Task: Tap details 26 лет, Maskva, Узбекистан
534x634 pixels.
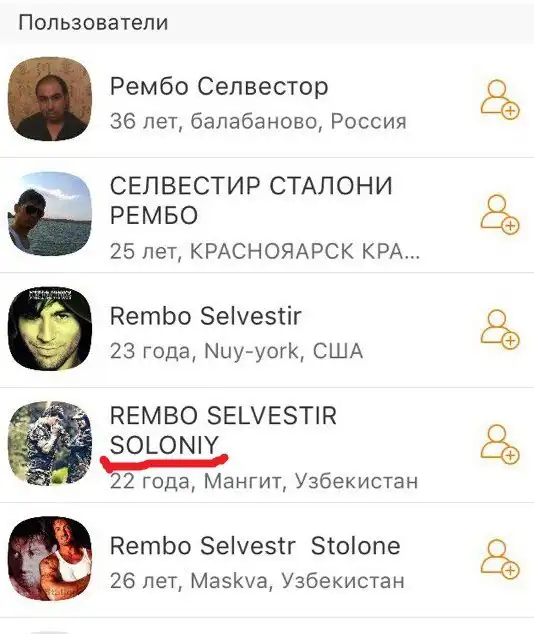Action: point(257,581)
